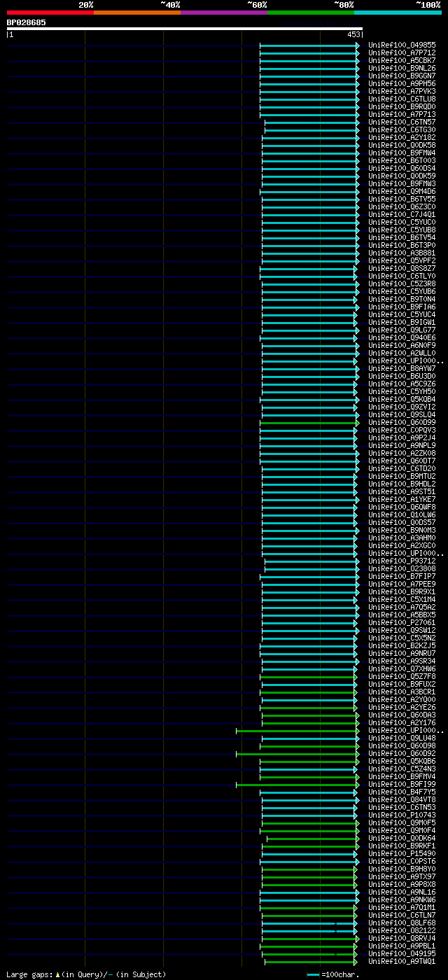Click the white query sequence bar
Image resolution: width=448 pixels, height=980 pixels.
pos(184,29)
